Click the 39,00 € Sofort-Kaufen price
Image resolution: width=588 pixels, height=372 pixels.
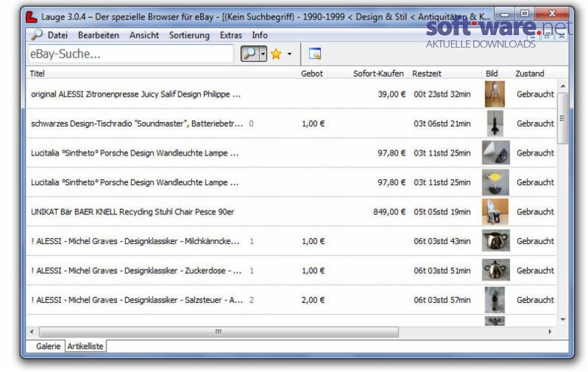tap(392, 94)
